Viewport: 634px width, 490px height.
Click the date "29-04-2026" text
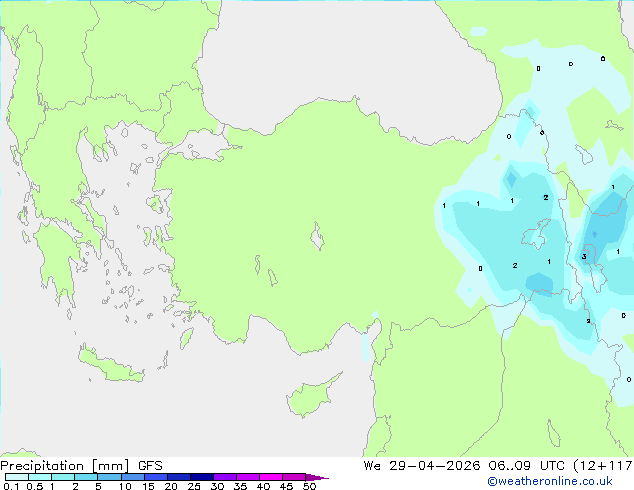(x=435, y=466)
